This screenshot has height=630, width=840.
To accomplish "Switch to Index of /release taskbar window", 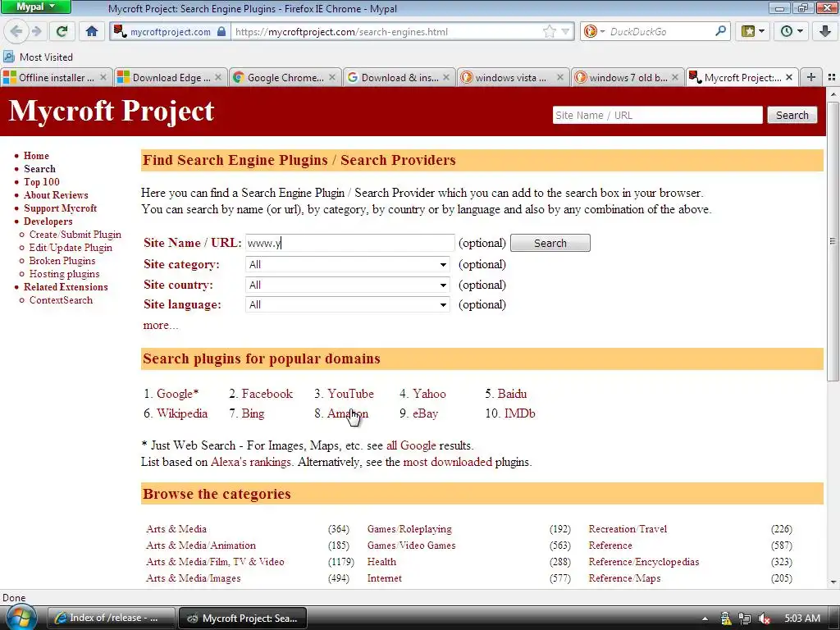I will click(x=112, y=618).
